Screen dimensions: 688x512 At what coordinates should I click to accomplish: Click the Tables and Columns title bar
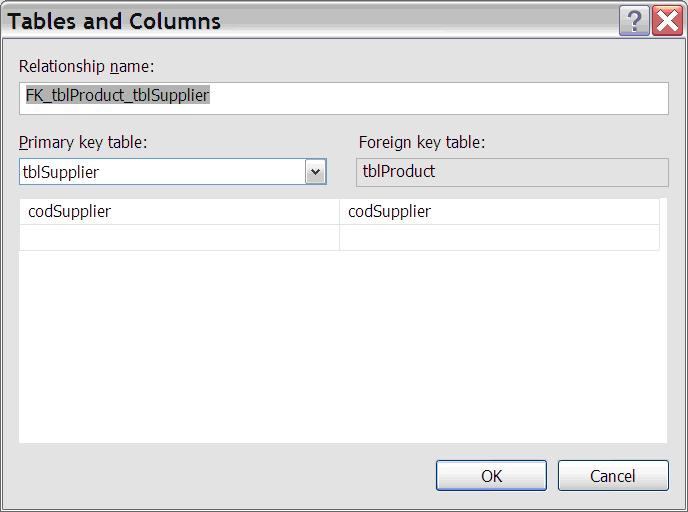pos(300,20)
